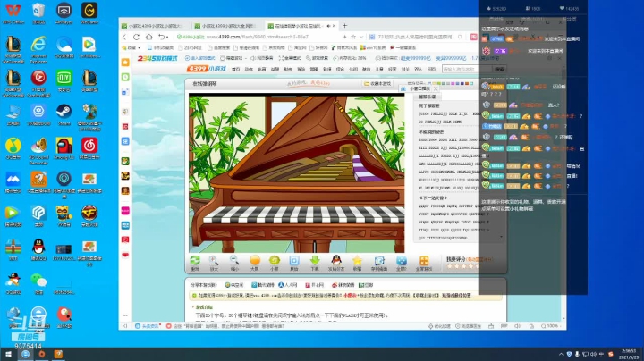Click the 首页 item in 4399 nav menu
The width and height of the screenshot is (644, 361).
[x=236, y=70]
